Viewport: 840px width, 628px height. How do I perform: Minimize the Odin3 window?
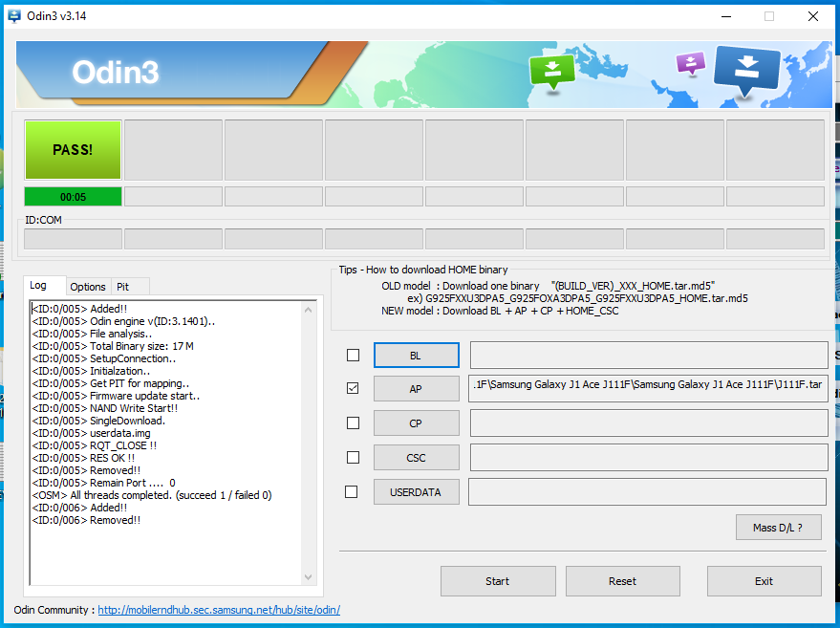[x=726, y=16]
